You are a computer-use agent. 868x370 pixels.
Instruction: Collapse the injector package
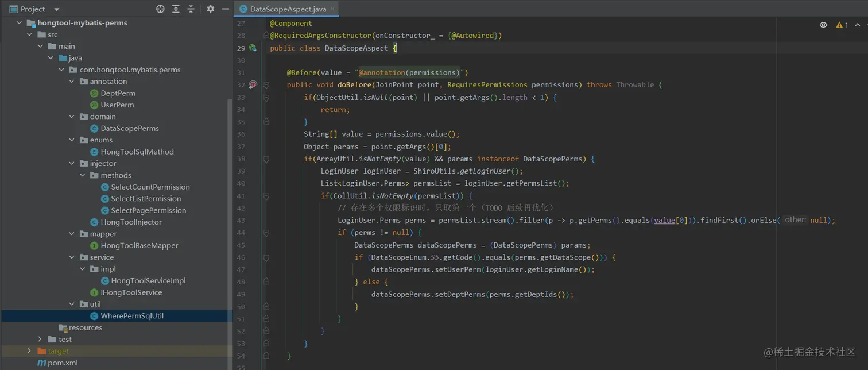72,164
